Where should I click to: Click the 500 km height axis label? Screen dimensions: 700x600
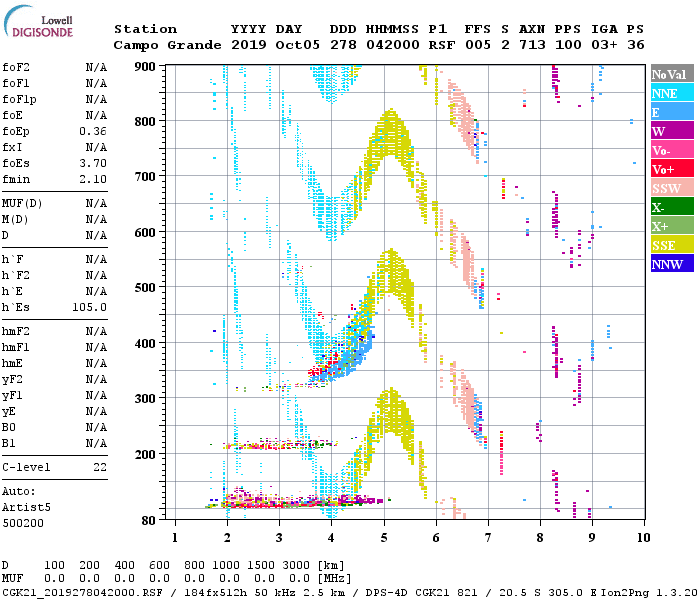tap(145, 288)
